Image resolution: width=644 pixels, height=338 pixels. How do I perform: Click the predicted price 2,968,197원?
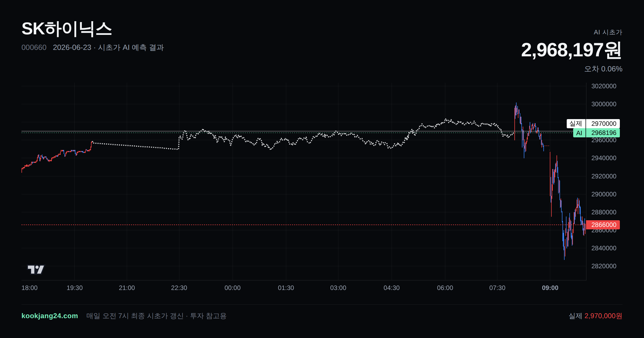571,50
